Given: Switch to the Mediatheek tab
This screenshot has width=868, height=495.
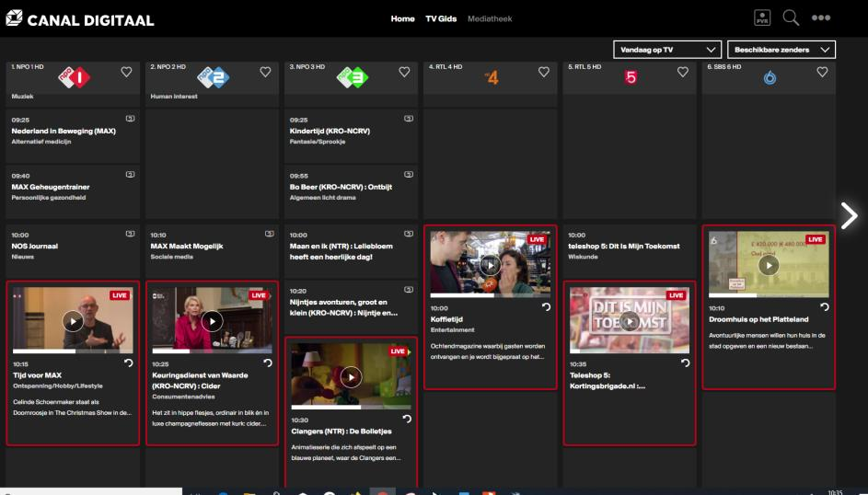Looking at the screenshot, I should 490,19.
